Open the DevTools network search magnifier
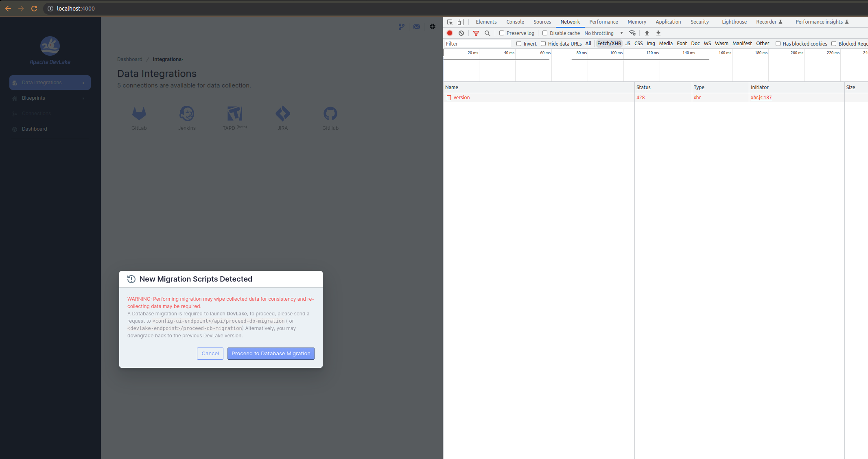The height and width of the screenshot is (459, 868). (x=487, y=33)
